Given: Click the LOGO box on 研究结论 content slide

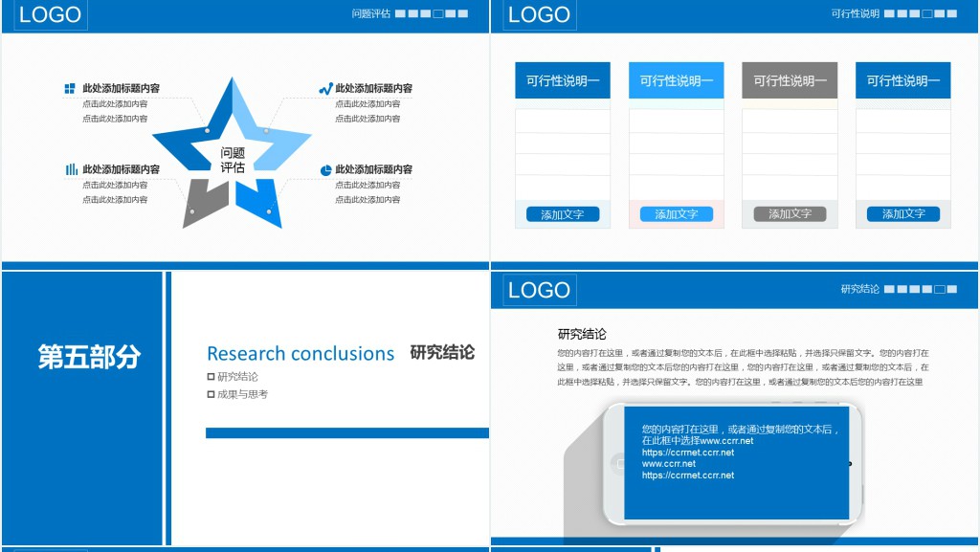Looking at the screenshot, I should tap(540, 290).
